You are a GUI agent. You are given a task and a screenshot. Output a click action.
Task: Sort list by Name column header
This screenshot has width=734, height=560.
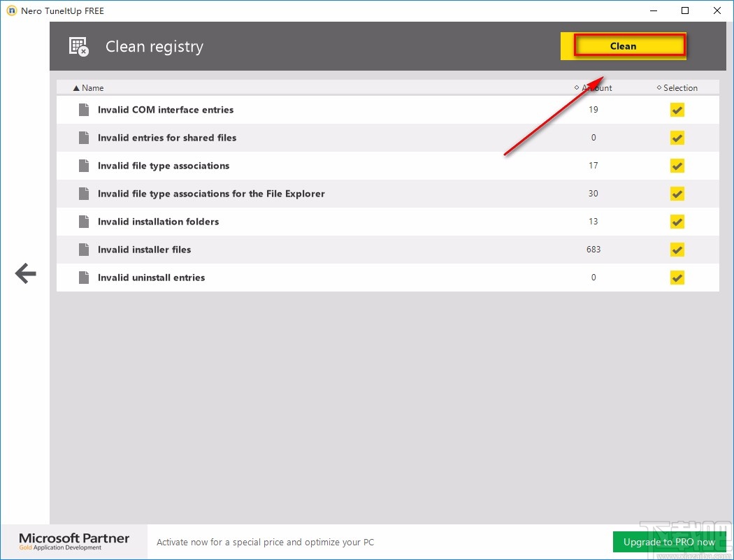89,88
